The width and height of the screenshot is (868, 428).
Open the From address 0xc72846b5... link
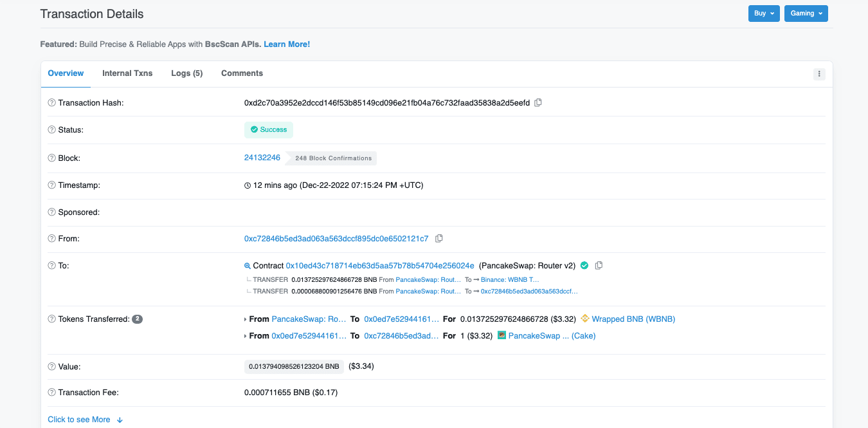[336, 239]
